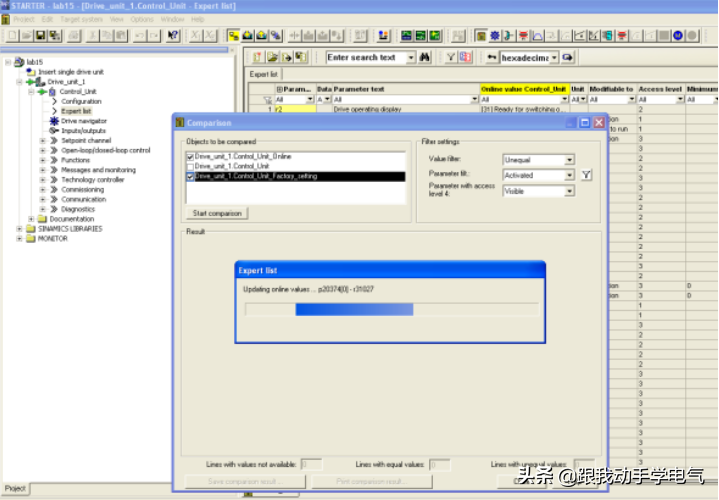Click the Insert single drive unit icon
This screenshot has height=500, width=719.
(31, 72)
